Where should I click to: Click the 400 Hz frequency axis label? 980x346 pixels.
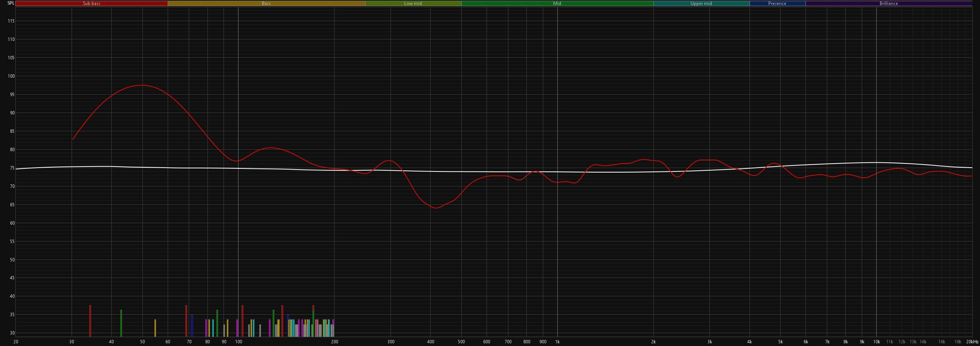(431, 342)
